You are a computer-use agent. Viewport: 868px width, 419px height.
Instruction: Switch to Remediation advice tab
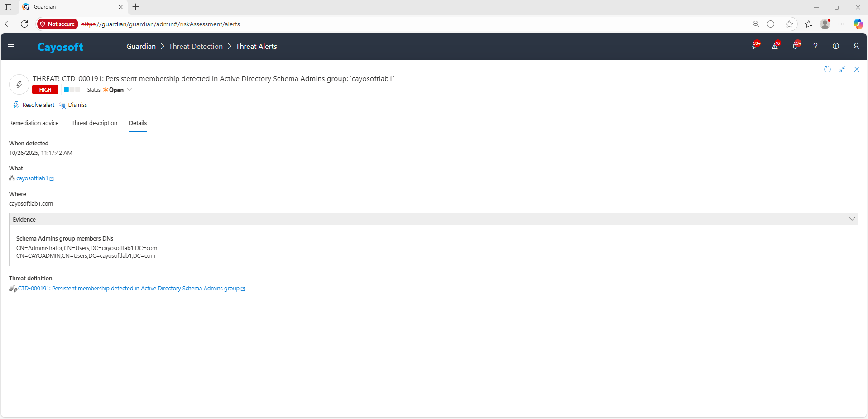34,123
